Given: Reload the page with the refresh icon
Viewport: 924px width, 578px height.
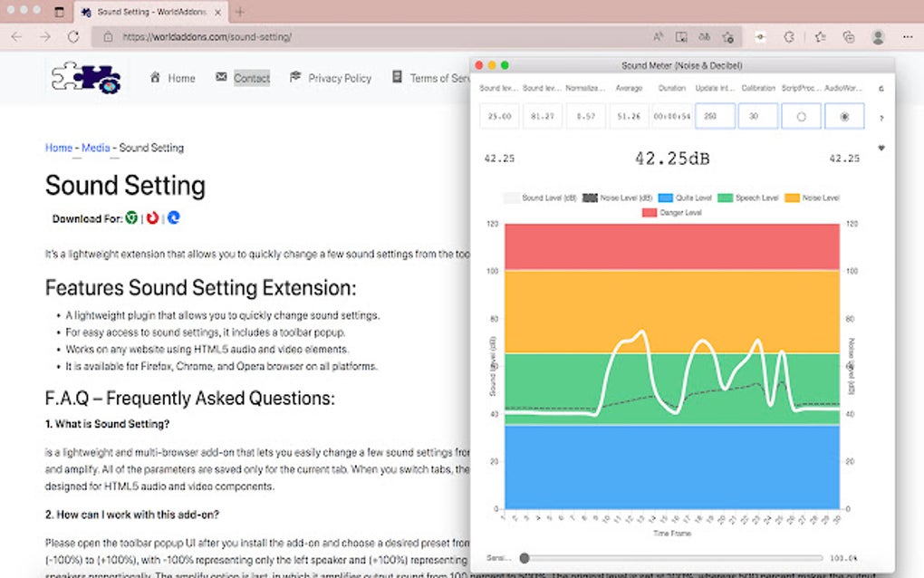Looking at the screenshot, I should tap(72, 38).
